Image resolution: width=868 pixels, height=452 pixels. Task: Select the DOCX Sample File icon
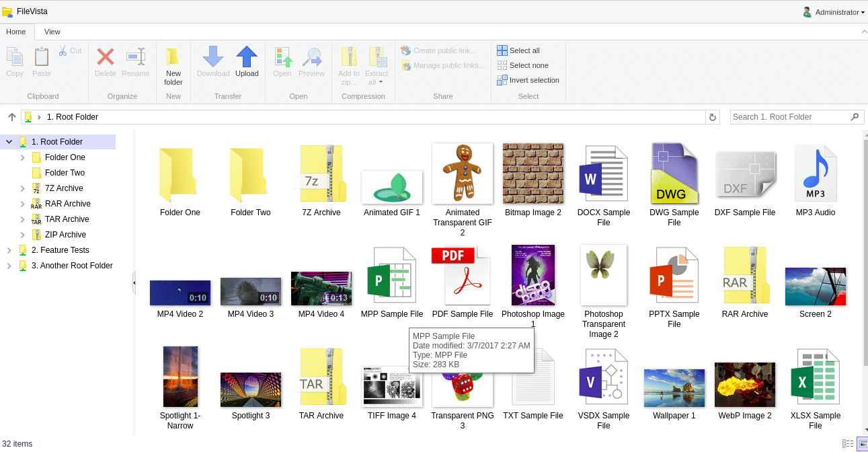tap(604, 174)
